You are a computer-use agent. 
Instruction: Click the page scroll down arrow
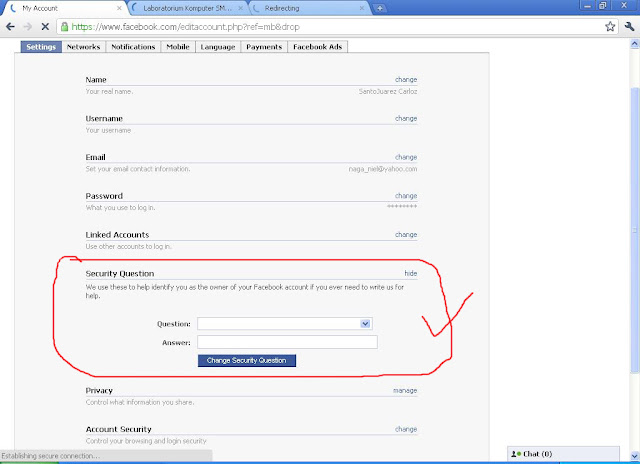(x=635, y=455)
